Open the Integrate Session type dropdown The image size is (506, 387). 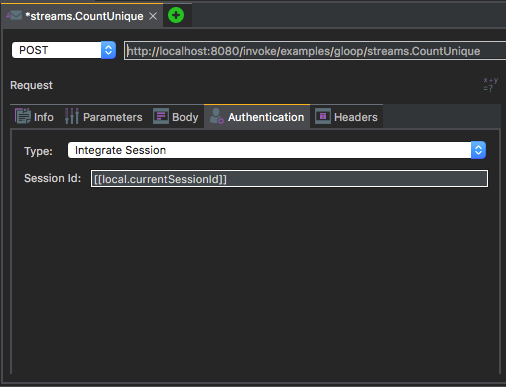(277, 150)
